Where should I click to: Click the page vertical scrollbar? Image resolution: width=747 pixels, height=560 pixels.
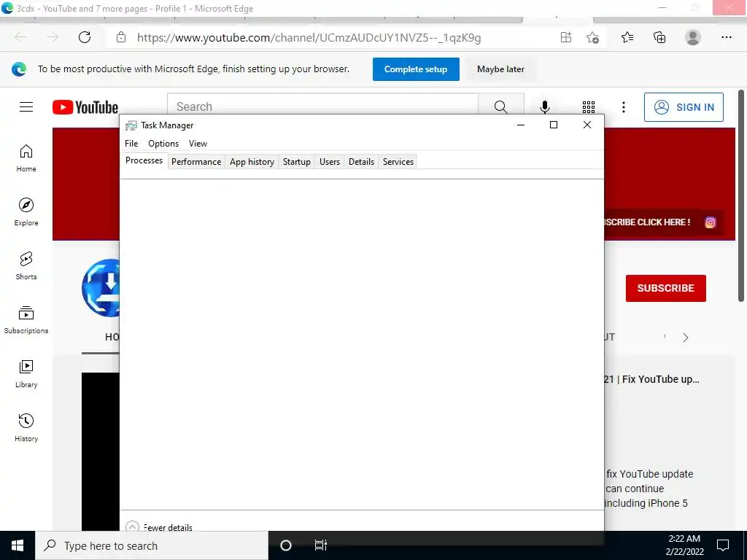(741, 195)
